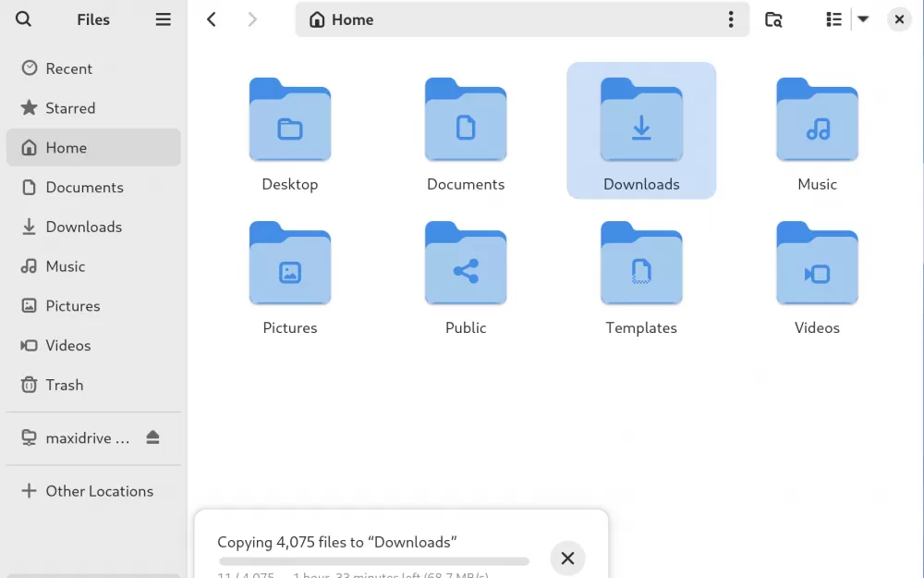Go back to previous folder
This screenshot has height=578, width=924.
(212, 19)
